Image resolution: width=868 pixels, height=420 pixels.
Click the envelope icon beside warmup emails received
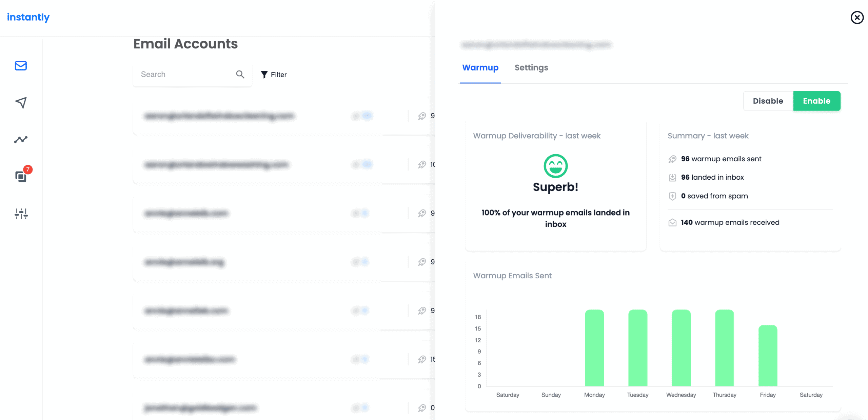click(672, 222)
